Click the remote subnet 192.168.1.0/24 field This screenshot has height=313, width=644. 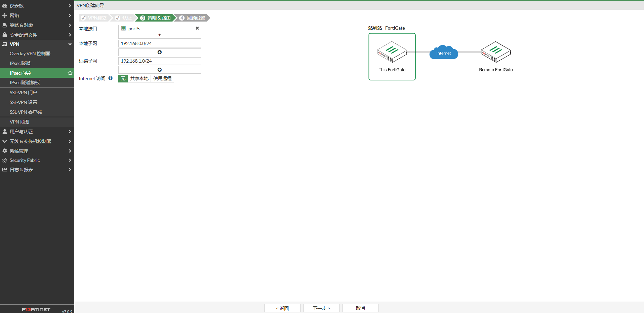click(160, 61)
